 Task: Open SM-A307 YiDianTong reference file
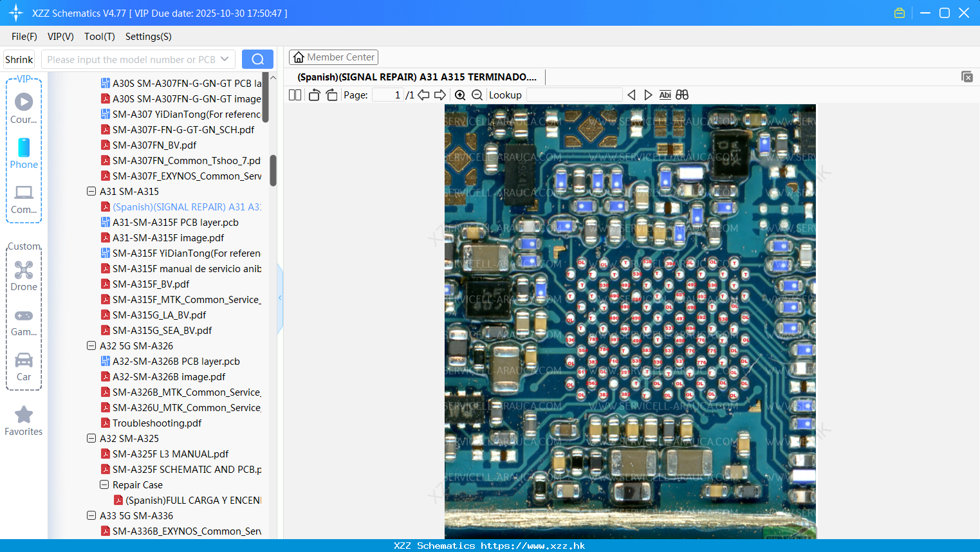(181, 114)
